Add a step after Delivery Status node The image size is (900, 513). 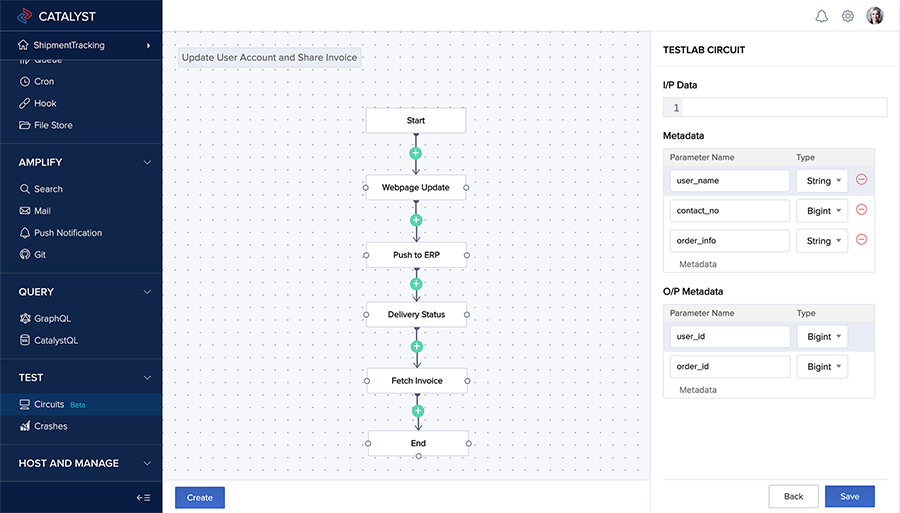417,347
